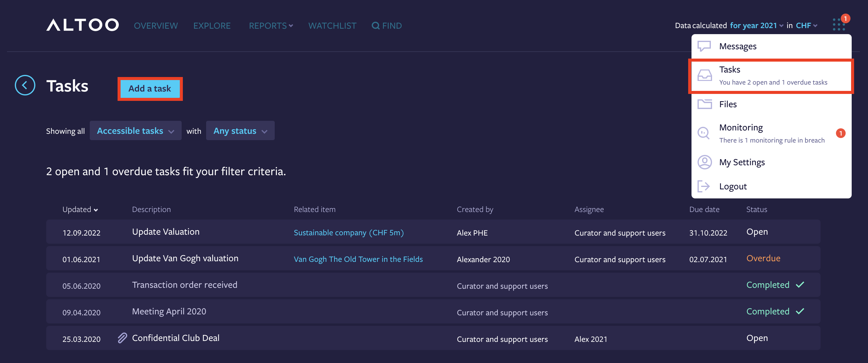Open the dotted grid apps menu icon
The image size is (868, 363).
tap(839, 24)
